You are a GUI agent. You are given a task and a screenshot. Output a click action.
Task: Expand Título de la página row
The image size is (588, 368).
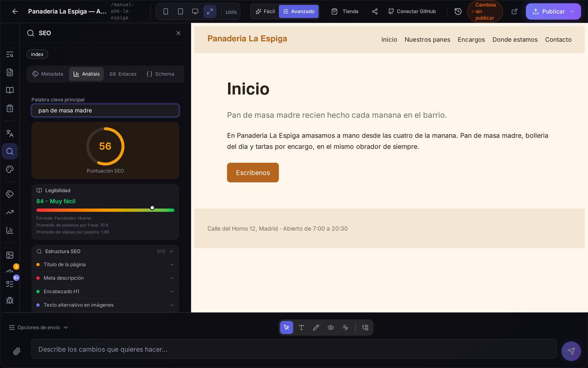(x=105, y=265)
